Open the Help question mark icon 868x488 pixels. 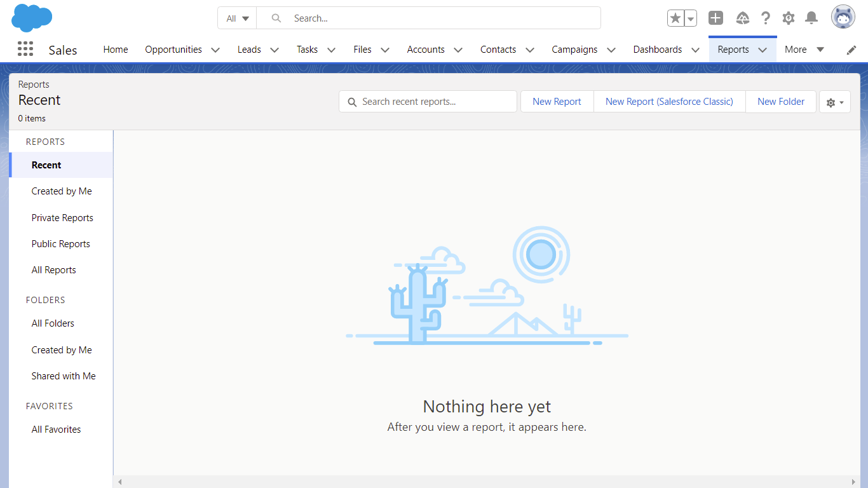click(766, 18)
